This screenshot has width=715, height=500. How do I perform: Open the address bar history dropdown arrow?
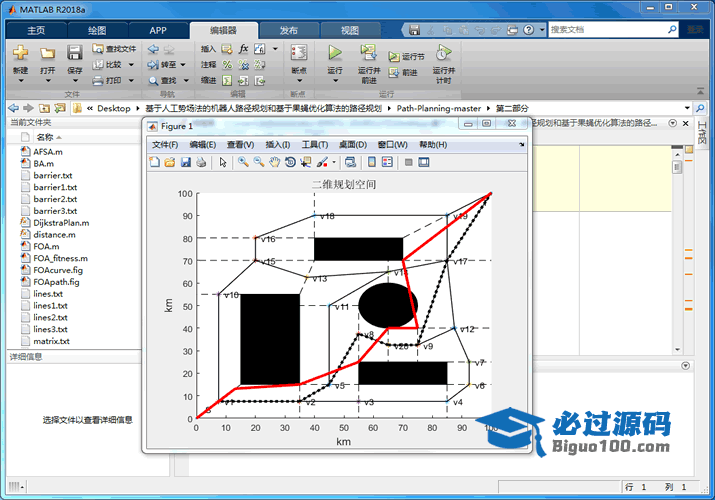[x=687, y=108]
